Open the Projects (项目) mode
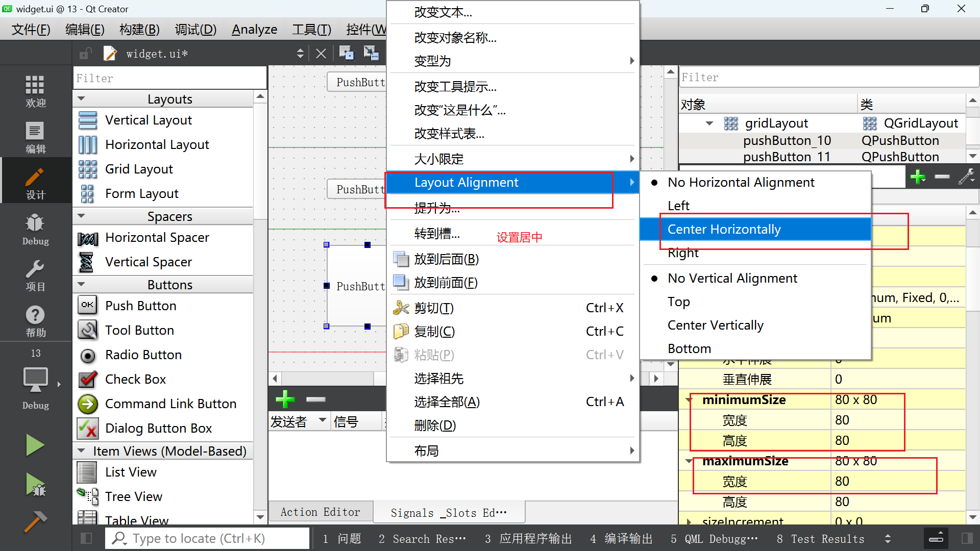Viewport: 980px width, 551px height. (35, 274)
